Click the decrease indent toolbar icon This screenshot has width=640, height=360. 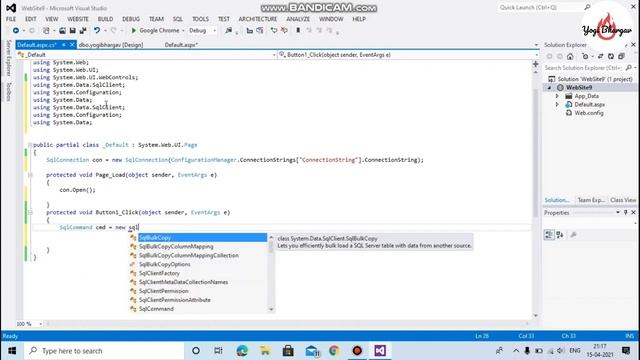(249, 31)
